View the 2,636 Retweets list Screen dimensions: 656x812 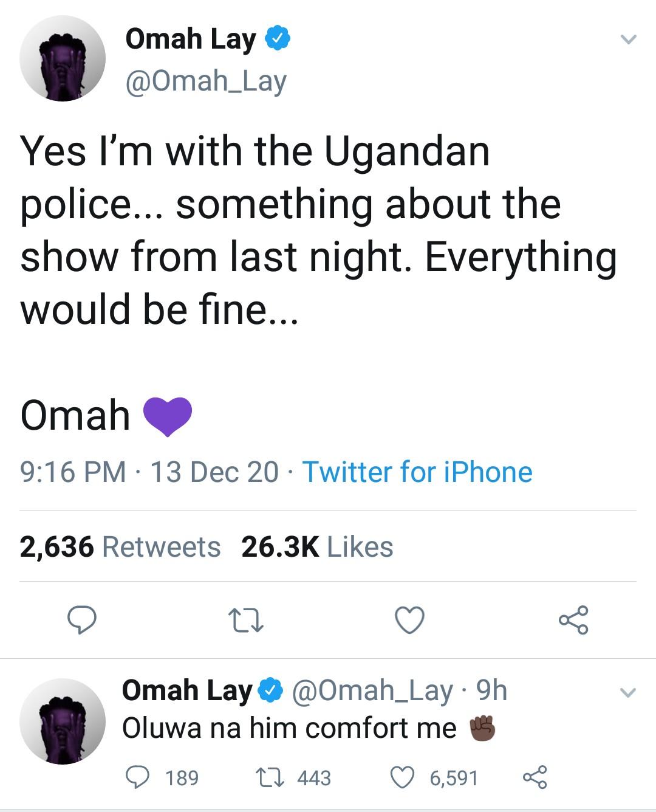tap(120, 547)
